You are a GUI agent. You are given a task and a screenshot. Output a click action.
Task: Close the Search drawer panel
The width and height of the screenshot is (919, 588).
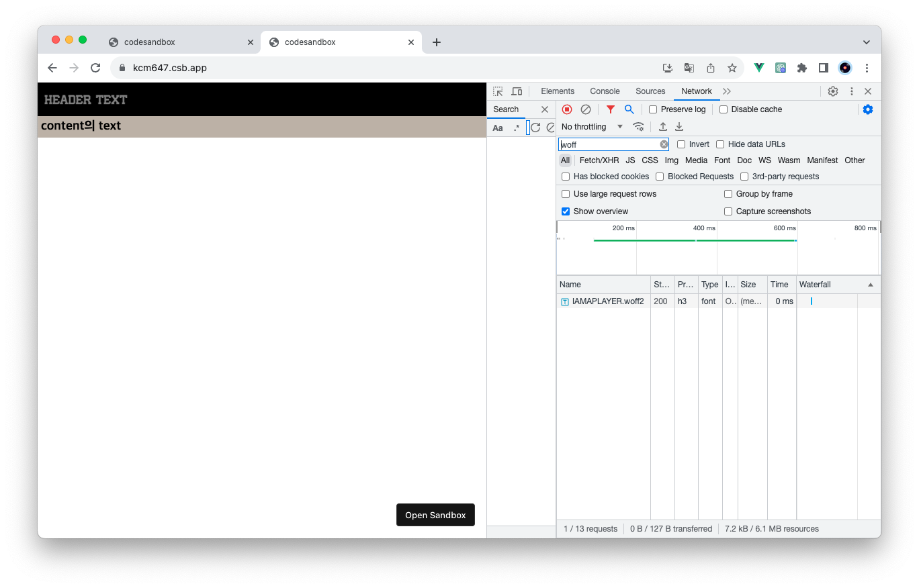pos(545,109)
